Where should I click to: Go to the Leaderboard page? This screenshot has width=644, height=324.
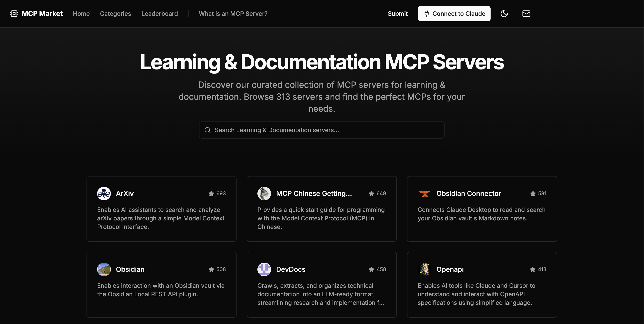(159, 13)
